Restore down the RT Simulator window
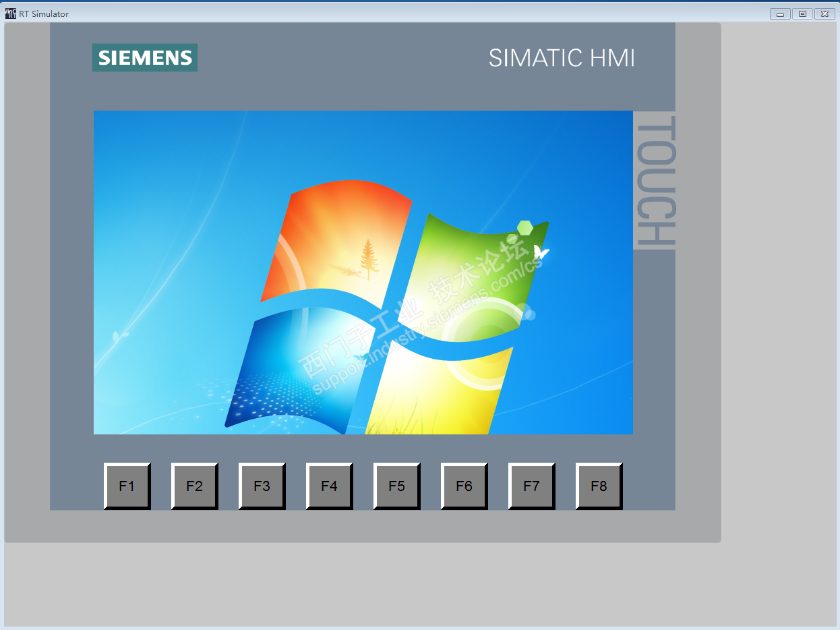The height and width of the screenshot is (630, 840). tap(802, 13)
